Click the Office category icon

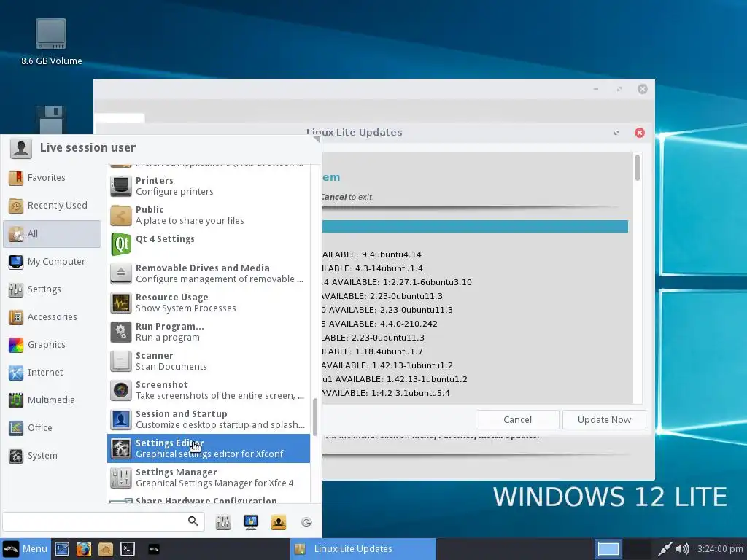pyautogui.click(x=16, y=427)
